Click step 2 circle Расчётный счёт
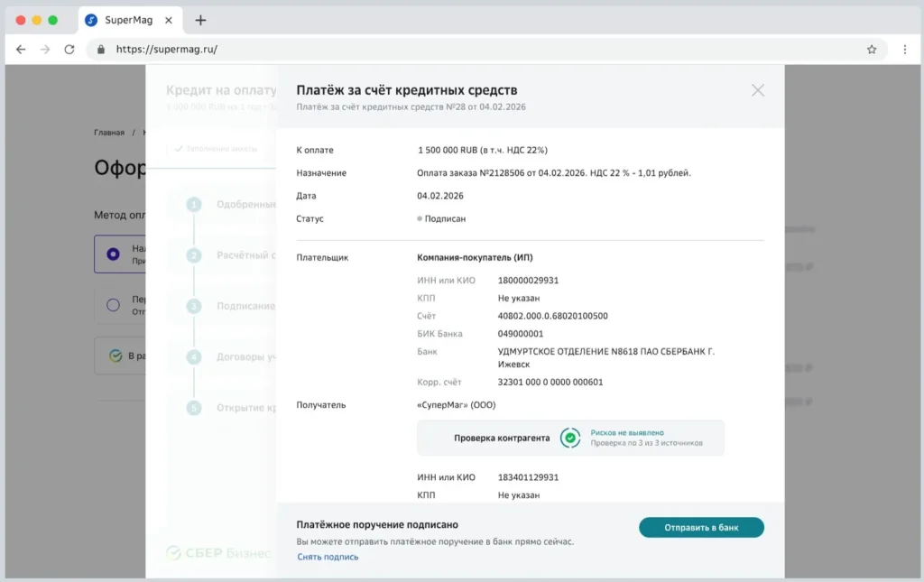This screenshot has width=924, height=582. (194, 255)
